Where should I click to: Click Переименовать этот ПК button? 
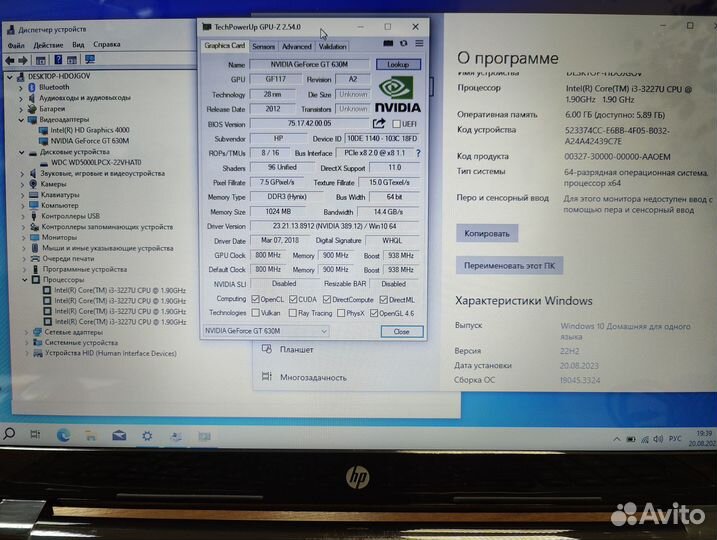(x=509, y=266)
